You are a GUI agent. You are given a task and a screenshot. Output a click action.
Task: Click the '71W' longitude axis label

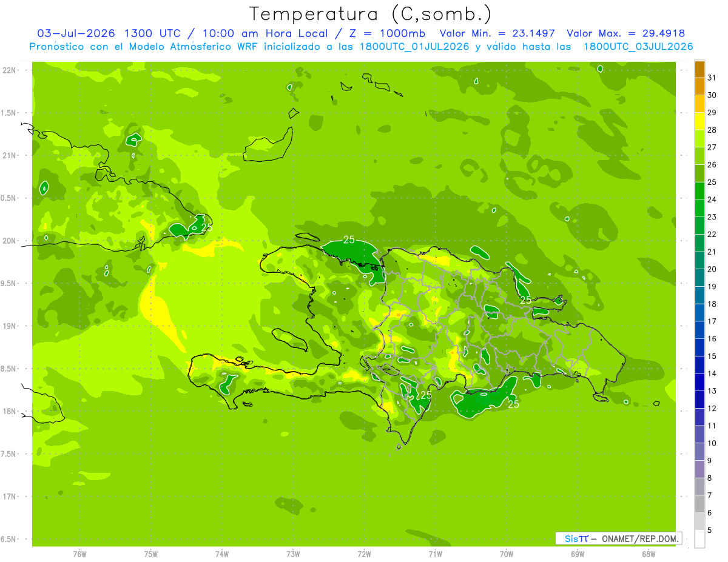point(435,554)
